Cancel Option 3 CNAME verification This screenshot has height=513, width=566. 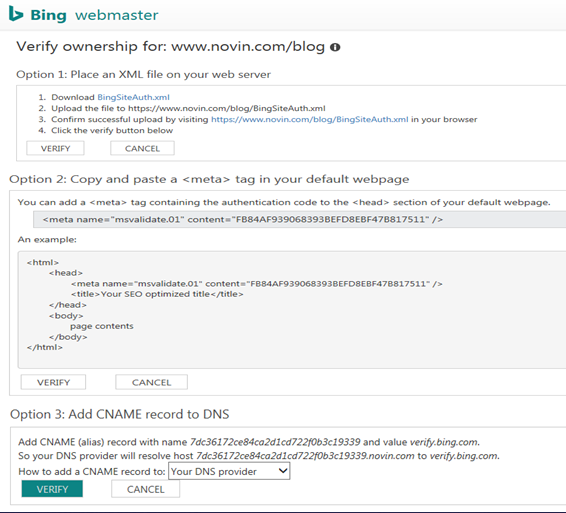145,489
